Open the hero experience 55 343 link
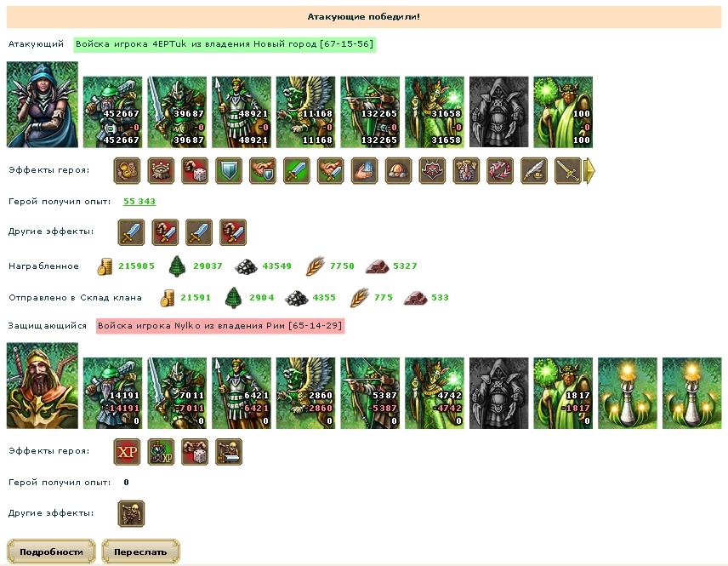 (x=139, y=201)
